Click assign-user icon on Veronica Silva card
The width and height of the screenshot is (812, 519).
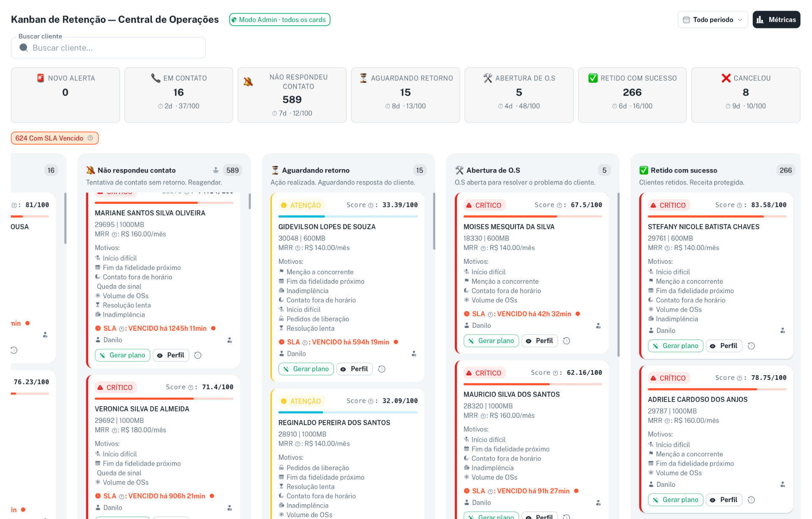(x=230, y=508)
